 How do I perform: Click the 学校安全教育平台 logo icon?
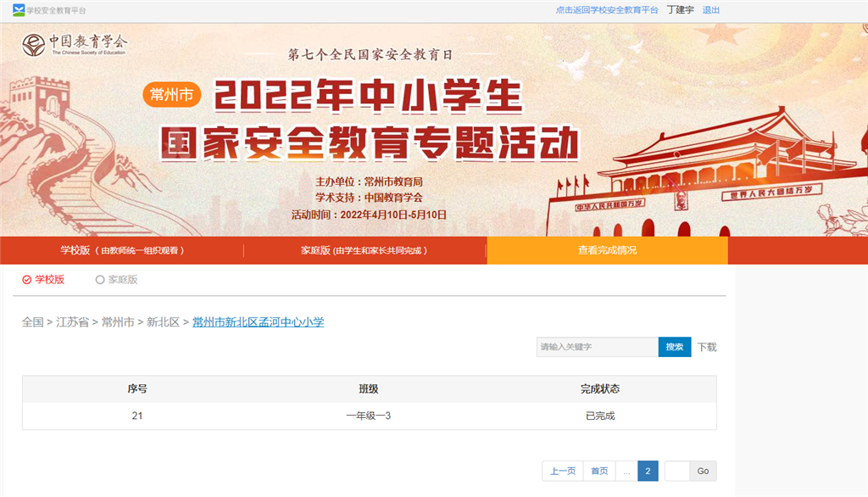click(x=19, y=10)
